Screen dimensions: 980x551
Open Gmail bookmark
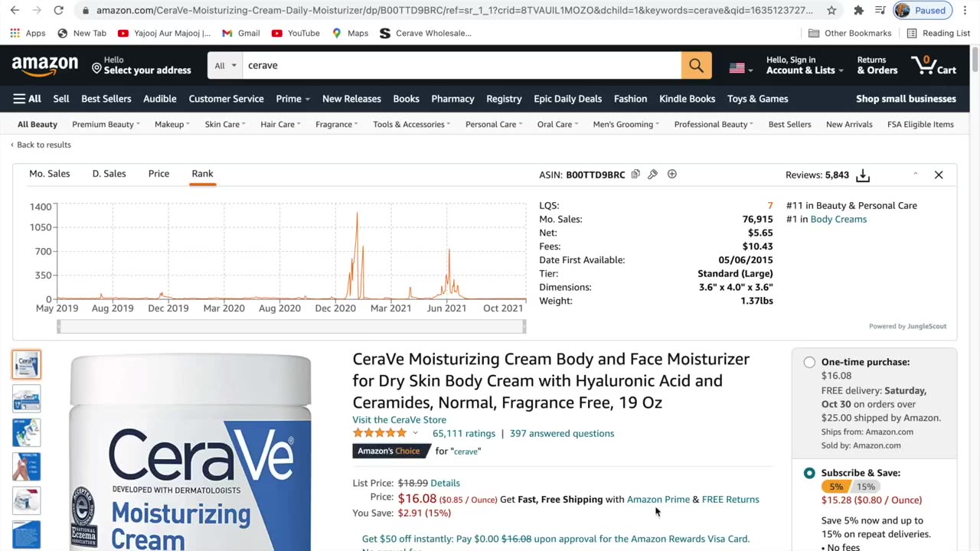click(x=240, y=33)
